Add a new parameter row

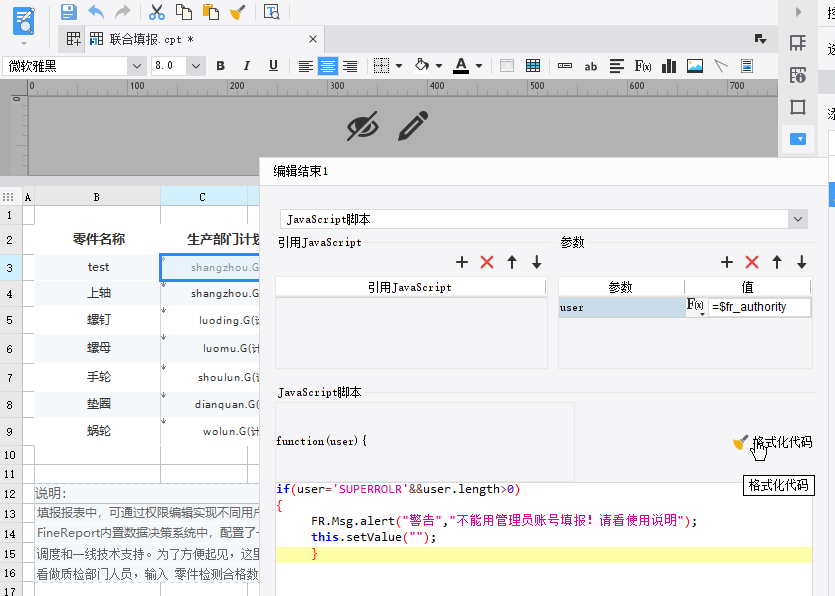coord(727,262)
